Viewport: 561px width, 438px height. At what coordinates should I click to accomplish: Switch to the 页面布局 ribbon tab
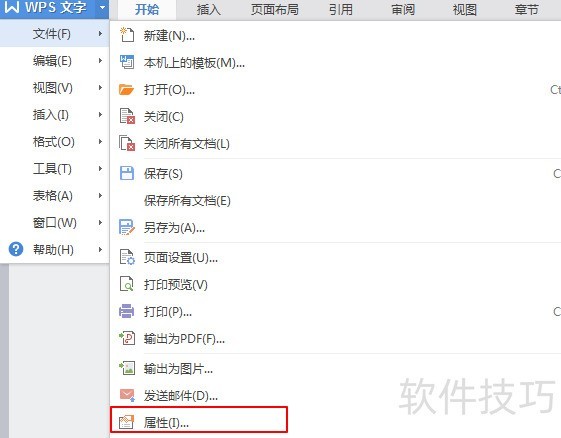coord(275,10)
